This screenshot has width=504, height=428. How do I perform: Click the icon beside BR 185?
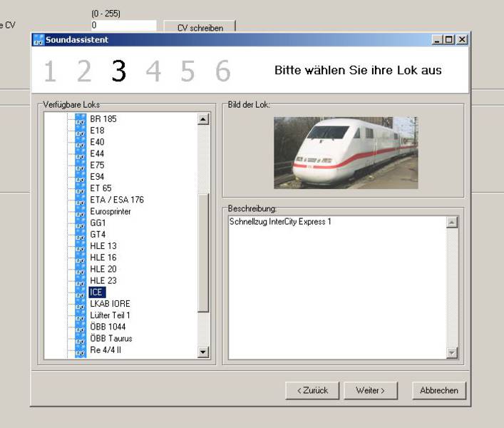point(81,119)
